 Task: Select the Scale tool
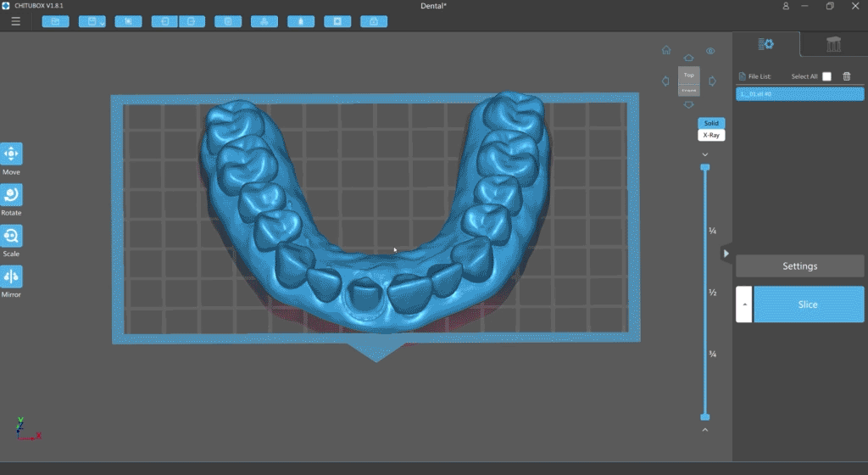point(11,236)
